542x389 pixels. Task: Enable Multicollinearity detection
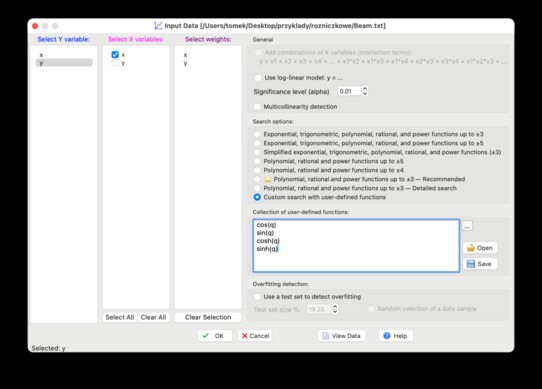(x=257, y=106)
